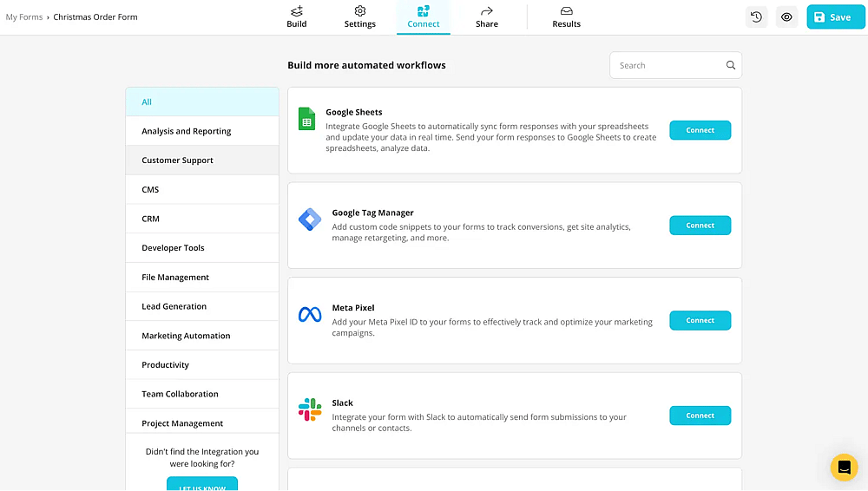Click the Slack title
The image size is (868, 491).
342,403
